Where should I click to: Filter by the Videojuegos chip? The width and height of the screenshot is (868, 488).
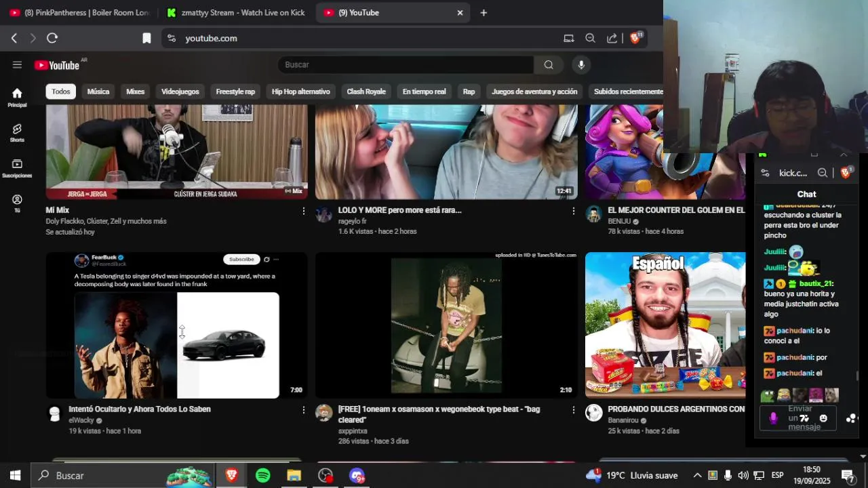tap(180, 91)
